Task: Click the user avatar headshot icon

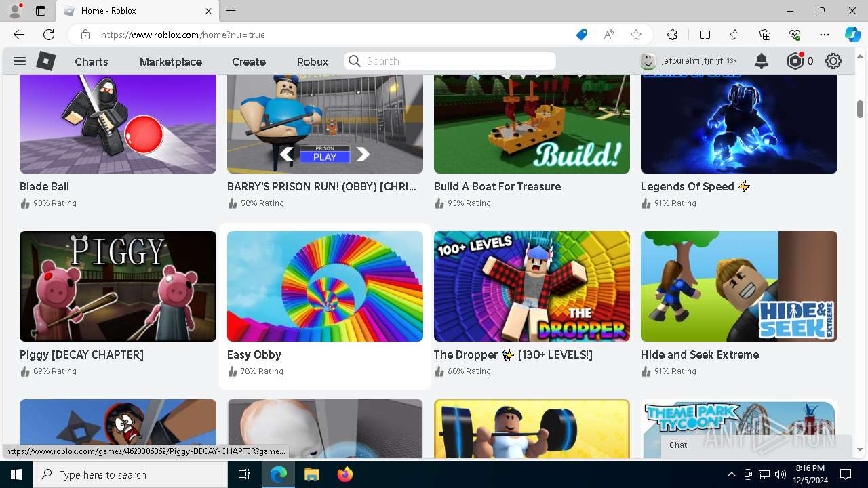Action: click(x=648, y=61)
